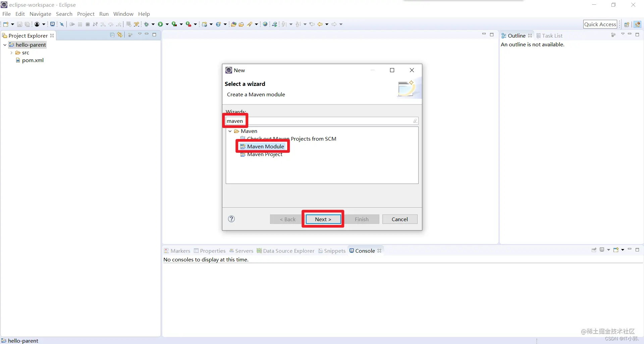
Task: Open the Window menu
Action: (x=123, y=14)
